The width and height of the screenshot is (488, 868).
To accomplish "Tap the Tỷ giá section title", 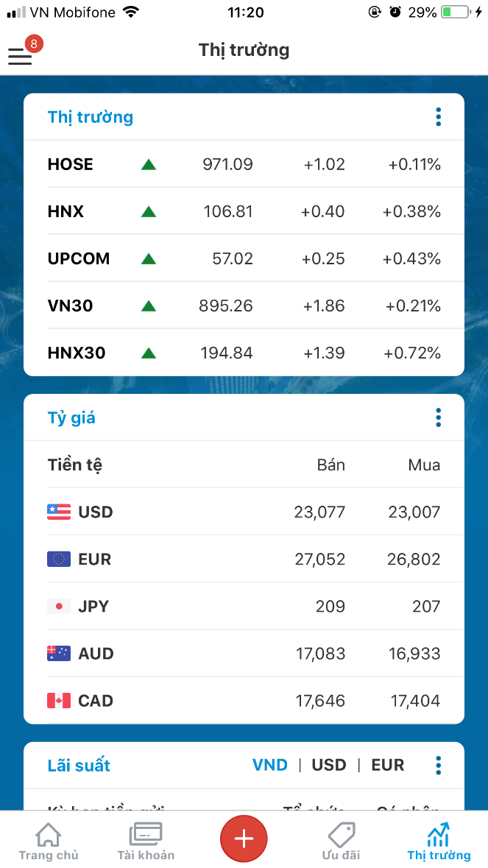I will click(x=72, y=418).
